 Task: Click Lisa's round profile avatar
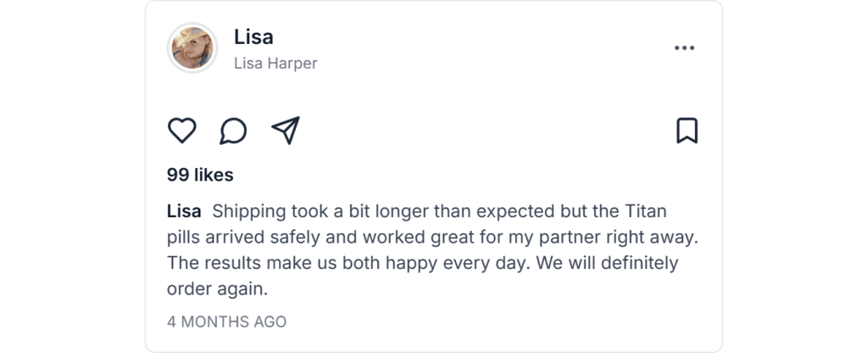(192, 48)
